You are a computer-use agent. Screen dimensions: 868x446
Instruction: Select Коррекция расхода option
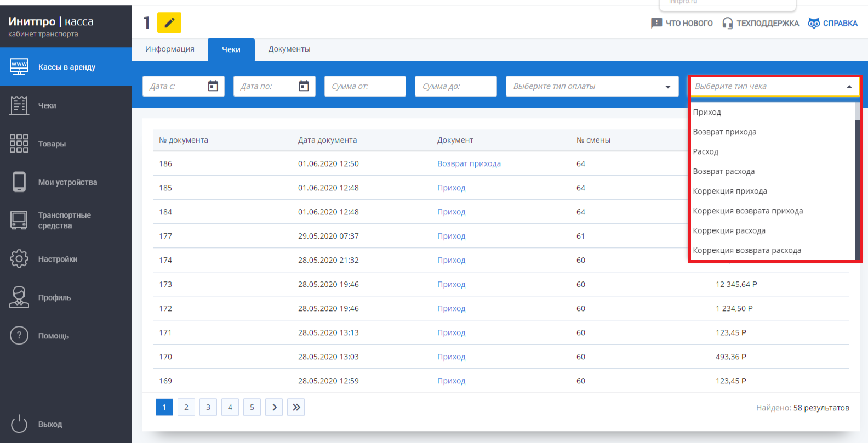[x=773, y=230]
